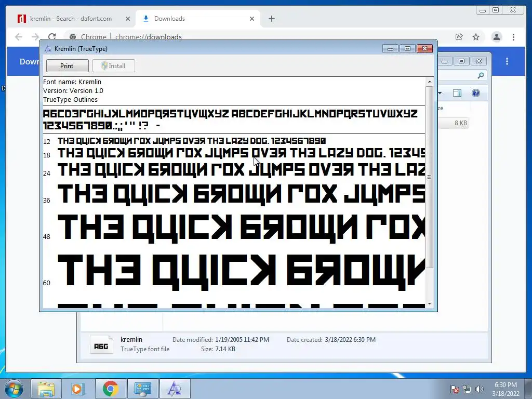Open Windows Media Player from taskbar

pos(77,389)
